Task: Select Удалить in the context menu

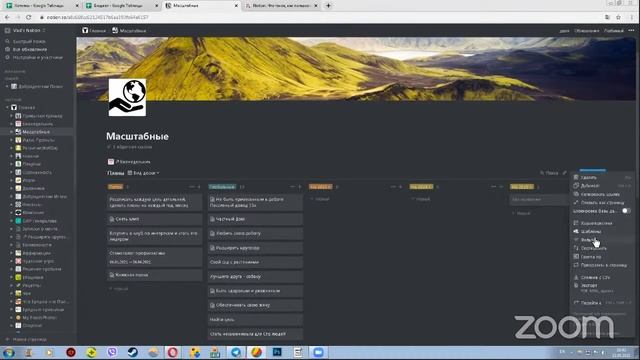Action: (x=602, y=177)
